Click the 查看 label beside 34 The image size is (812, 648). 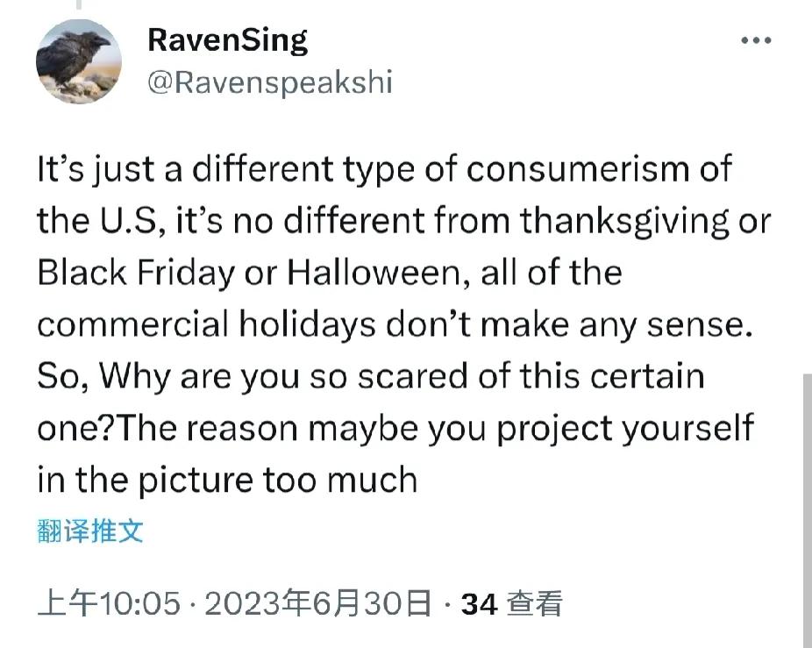(534, 603)
